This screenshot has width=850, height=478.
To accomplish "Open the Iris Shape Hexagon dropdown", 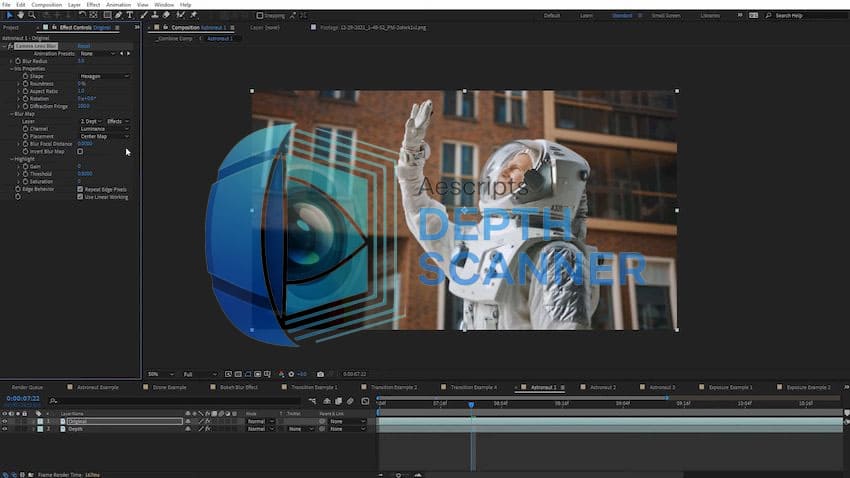I will 104,76.
